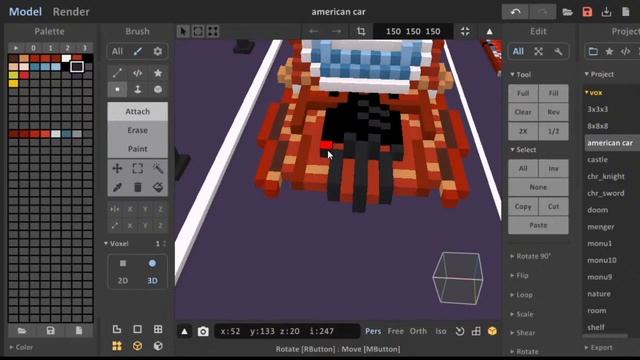The image size is (640, 360).
Task: Switch to the Render tab
Action: (x=71, y=12)
